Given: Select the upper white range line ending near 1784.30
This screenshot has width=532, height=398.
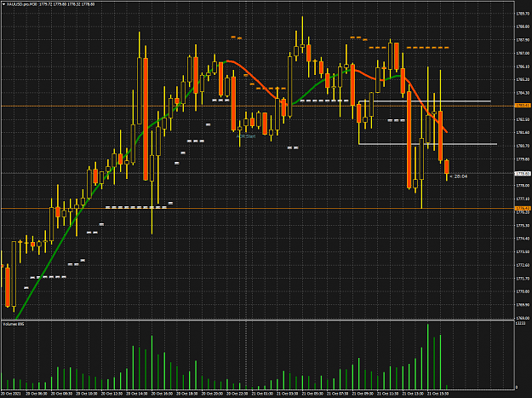Looking at the screenshot, I should point(425,101).
